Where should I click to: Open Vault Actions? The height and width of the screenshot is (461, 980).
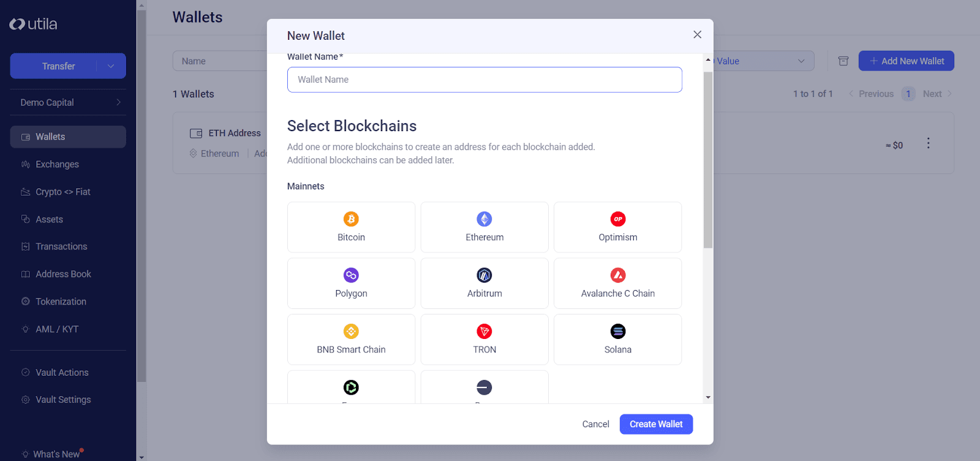(x=61, y=372)
